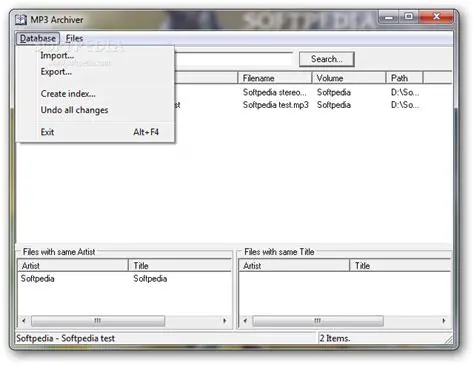Minimize the MP3 Archiver window
Screen dimensions: 474x365
point(389,17)
